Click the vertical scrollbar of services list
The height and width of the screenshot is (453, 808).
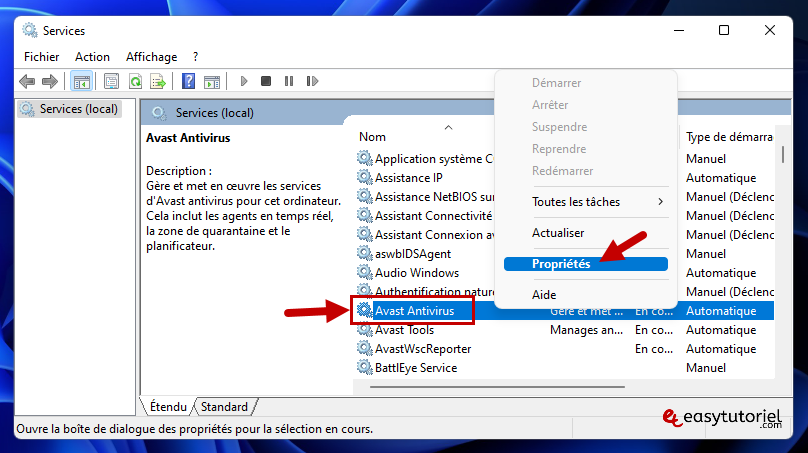pyautogui.click(x=783, y=155)
